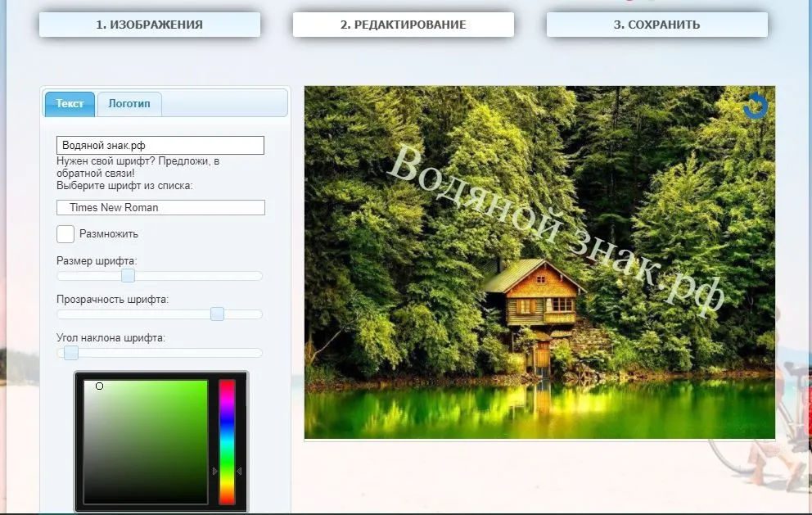The width and height of the screenshot is (812, 515).
Task: Open step 3 Сохранить
Action: 657,25
